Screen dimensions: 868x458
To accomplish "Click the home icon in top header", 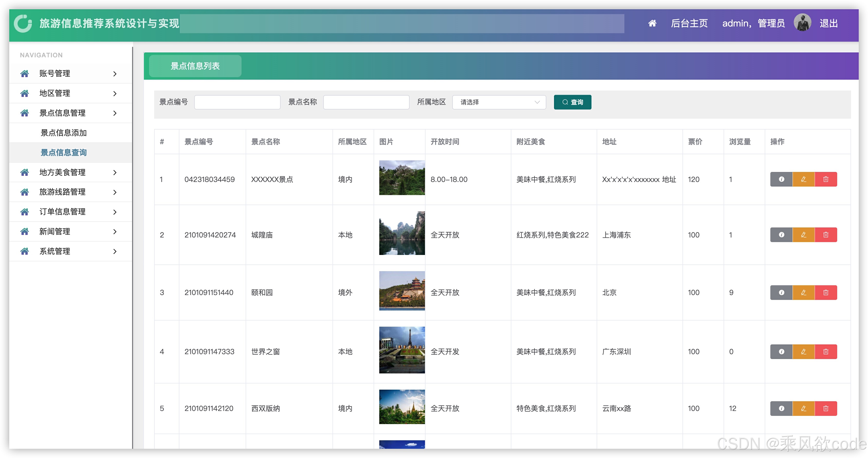I will tap(652, 23).
